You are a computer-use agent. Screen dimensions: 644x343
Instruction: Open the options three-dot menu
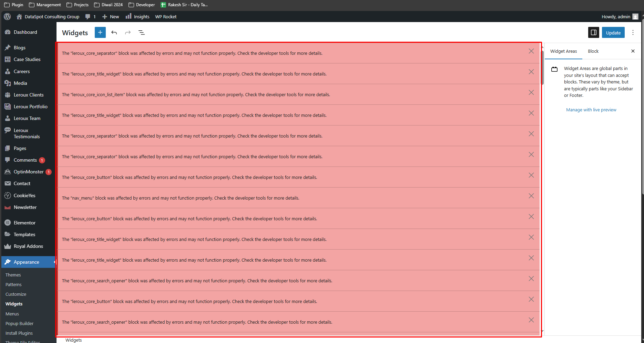[633, 32]
